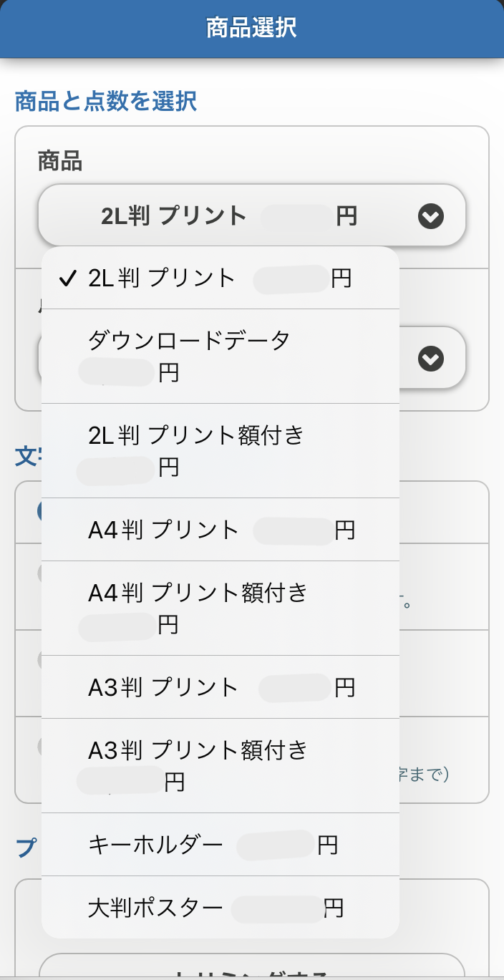Select the 大判ポスター product option
The width and height of the screenshot is (504, 980).
[220, 907]
